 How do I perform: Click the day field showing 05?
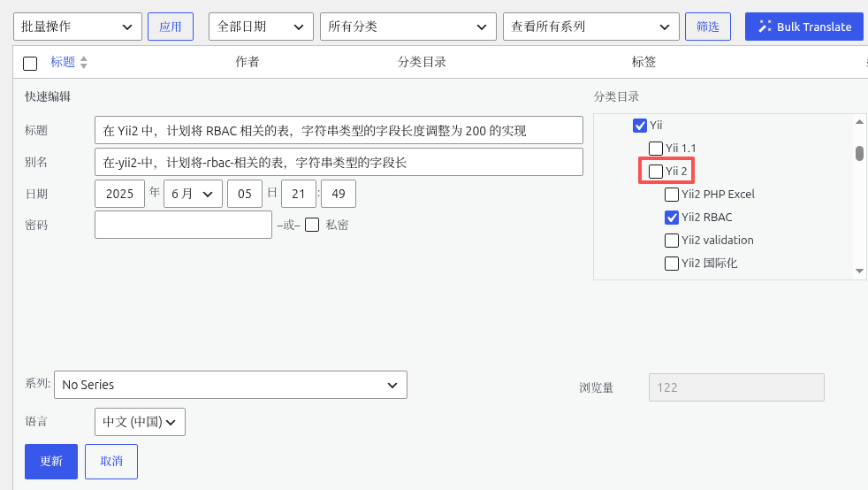tap(245, 194)
